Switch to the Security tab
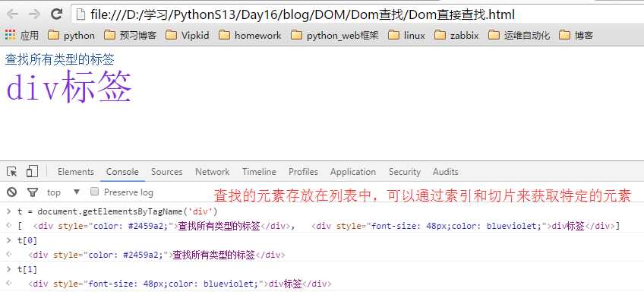Viewport: 644px width, 292px height. point(405,172)
